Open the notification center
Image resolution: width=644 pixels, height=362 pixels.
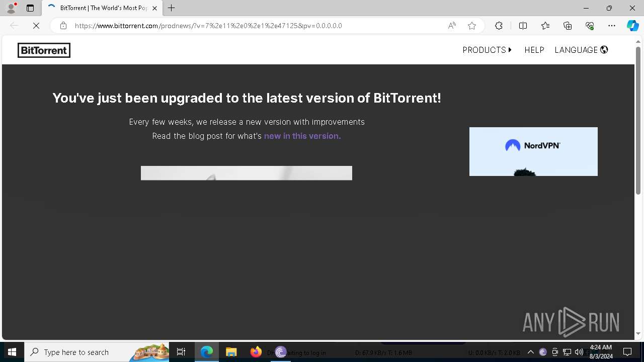[627, 352]
